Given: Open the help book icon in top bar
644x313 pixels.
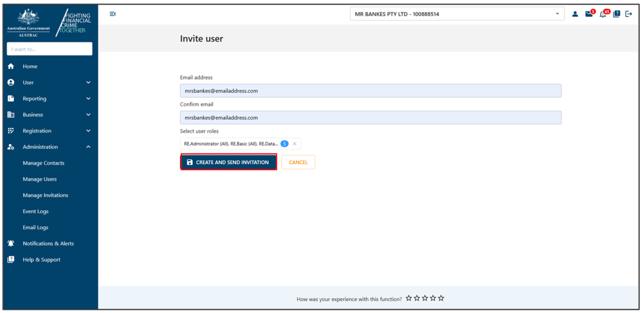Looking at the screenshot, I should 616,14.
